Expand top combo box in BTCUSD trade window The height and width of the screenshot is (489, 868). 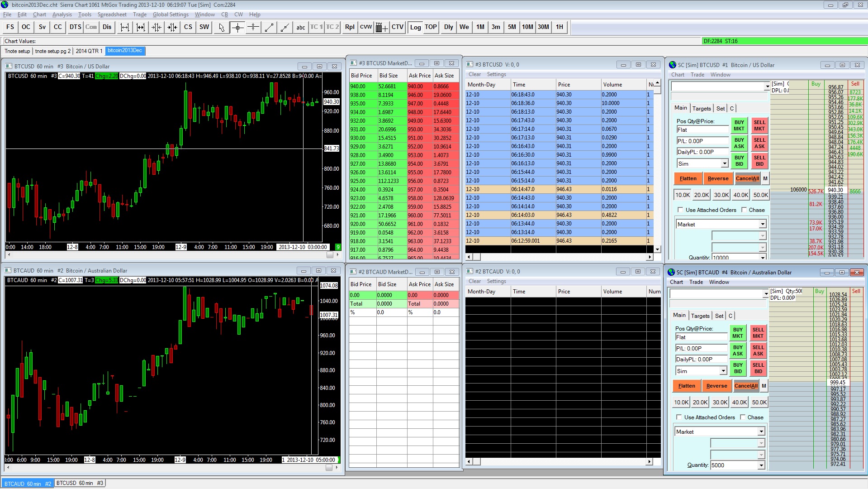pos(767,86)
